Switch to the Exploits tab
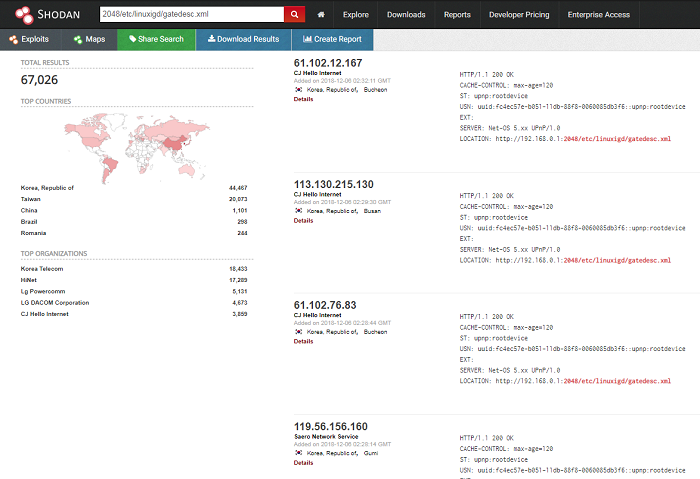The width and height of the screenshot is (700, 479). pos(29,39)
